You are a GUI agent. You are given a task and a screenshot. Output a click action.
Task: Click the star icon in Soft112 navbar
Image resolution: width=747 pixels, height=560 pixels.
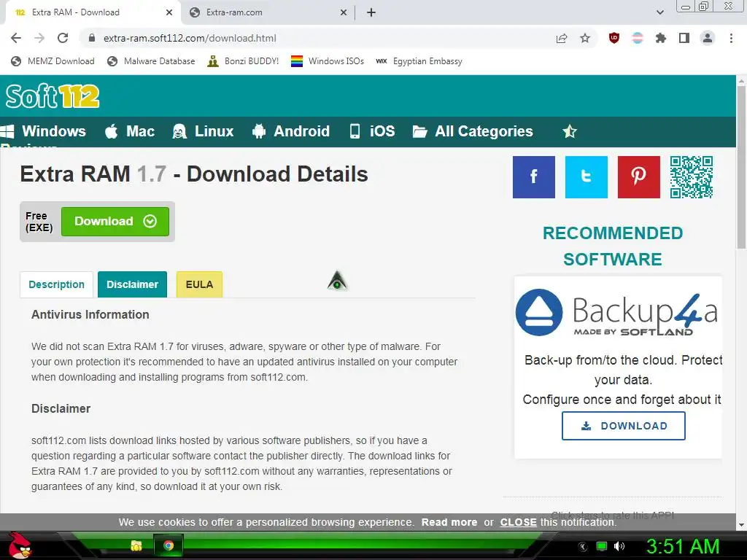(570, 131)
